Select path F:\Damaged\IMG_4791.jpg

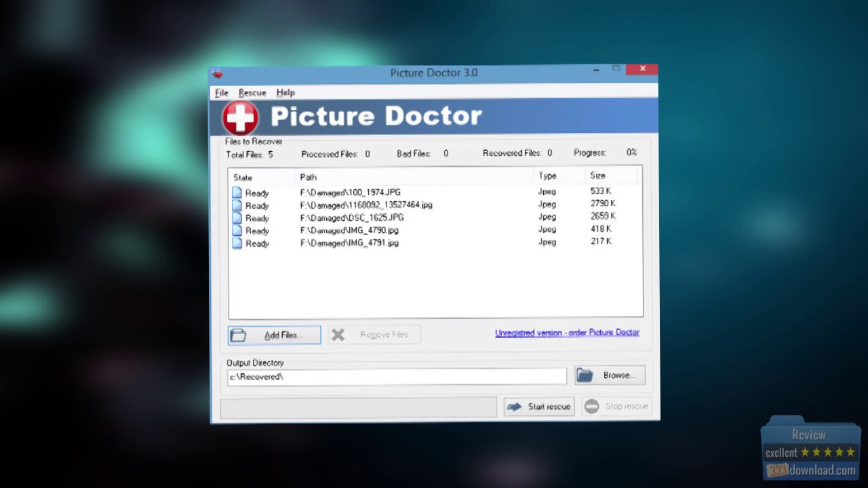(x=349, y=243)
